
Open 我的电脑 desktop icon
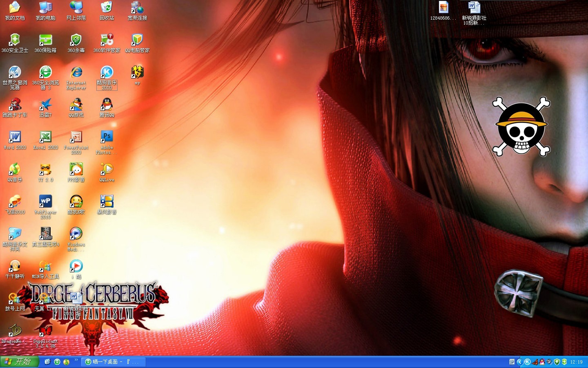[45, 11]
